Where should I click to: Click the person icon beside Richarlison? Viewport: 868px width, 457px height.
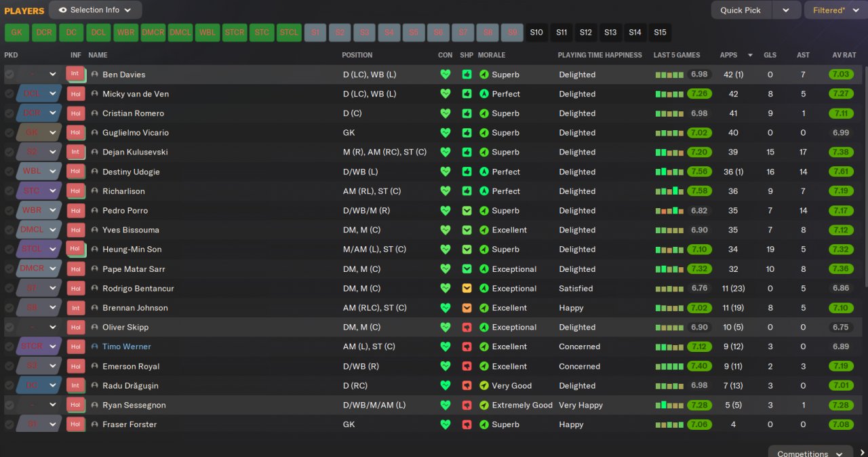95,191
